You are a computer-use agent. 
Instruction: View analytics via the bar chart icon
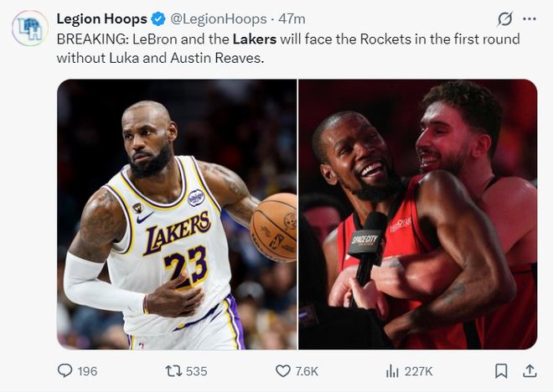[x=392, y=370]
